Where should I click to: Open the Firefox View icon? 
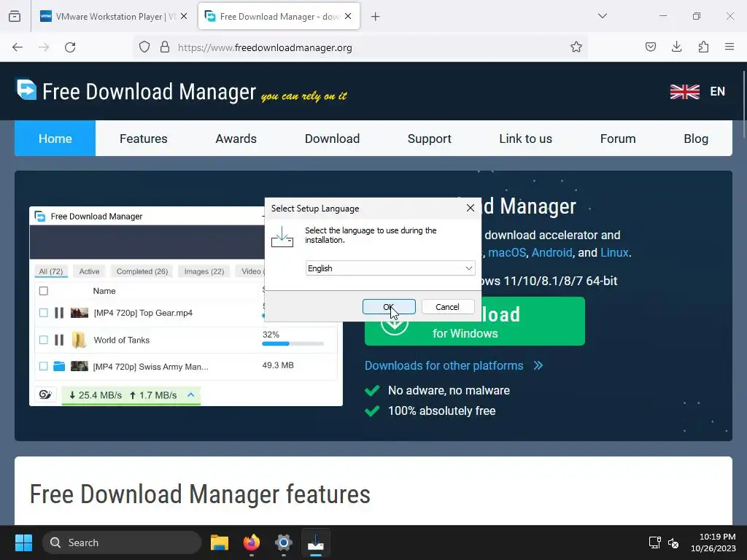tap(15, 16)
